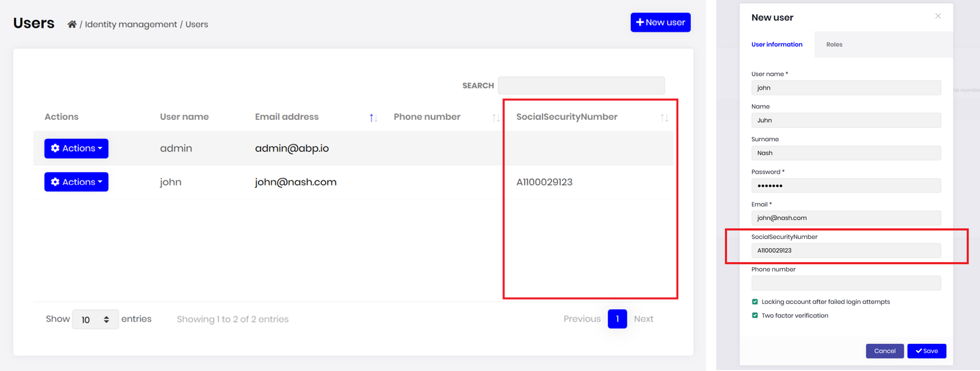Go to the Next page
The width and height of the screenshot is (980, 371).
[643, 319]
